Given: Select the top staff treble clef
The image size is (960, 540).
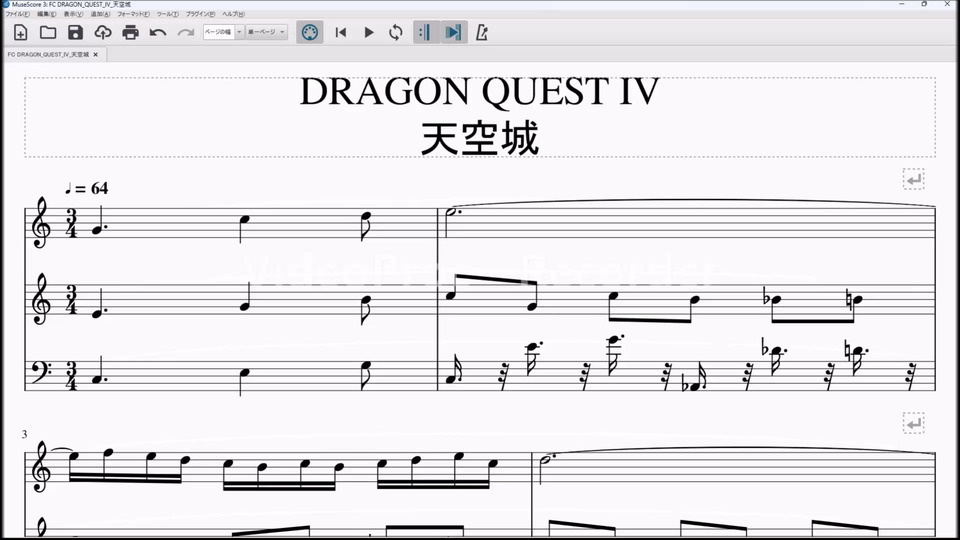Looking at the screenshot, I should (41, 222).
